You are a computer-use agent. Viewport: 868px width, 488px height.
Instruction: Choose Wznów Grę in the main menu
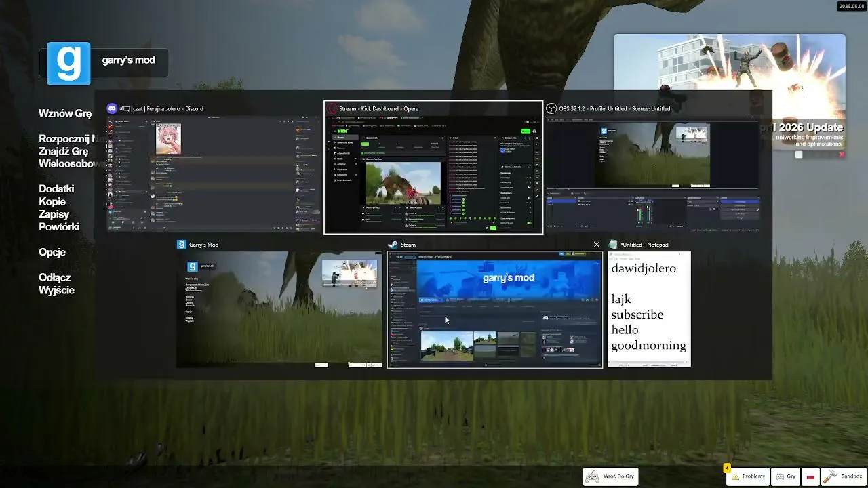[65, 113]
